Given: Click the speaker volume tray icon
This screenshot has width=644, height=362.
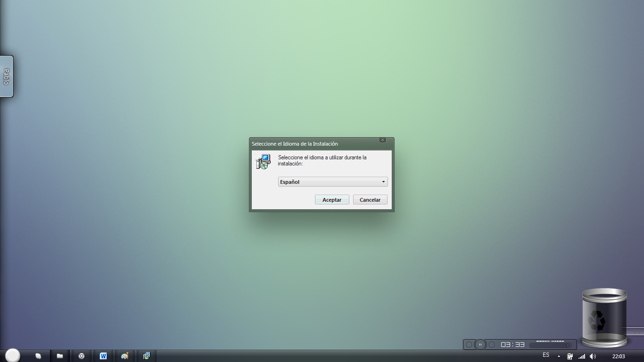Looking at the screenshot, I should [x=593, y=356].
